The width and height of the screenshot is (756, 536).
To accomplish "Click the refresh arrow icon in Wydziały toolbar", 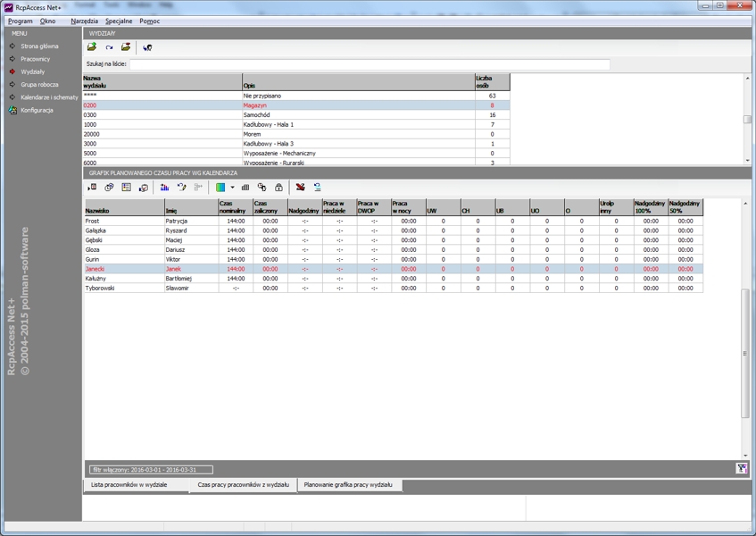I will (109, 47).
